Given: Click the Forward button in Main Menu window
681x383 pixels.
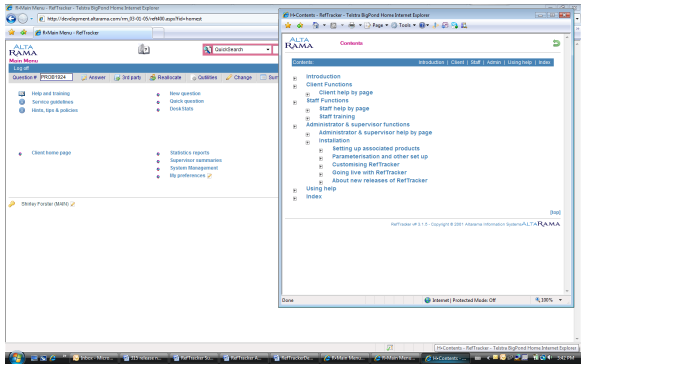Looking at the screenshot, I should click(x=23, y=19).
